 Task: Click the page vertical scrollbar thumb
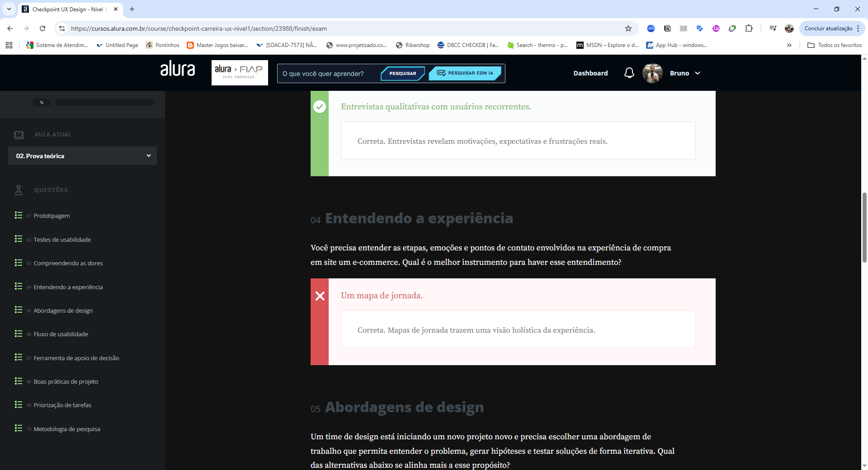864,227
